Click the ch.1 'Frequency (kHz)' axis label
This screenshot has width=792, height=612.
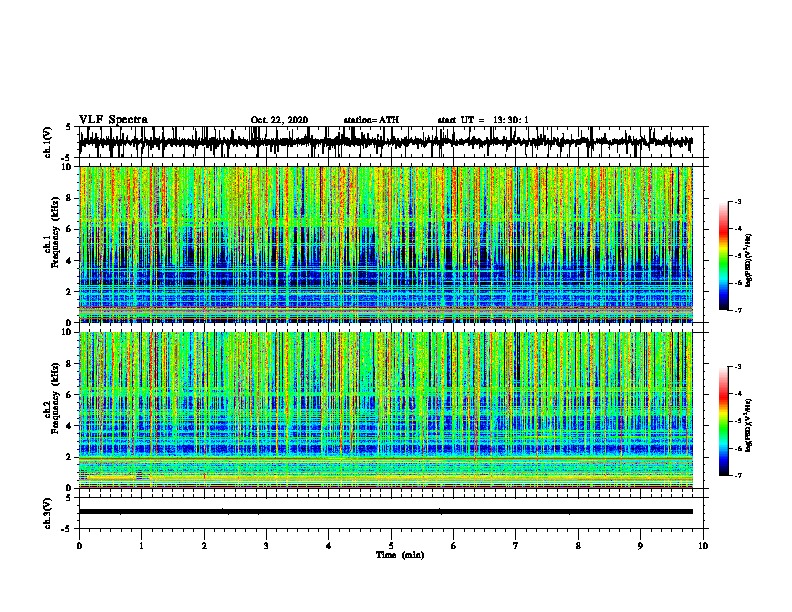click(x=55, y=232)
